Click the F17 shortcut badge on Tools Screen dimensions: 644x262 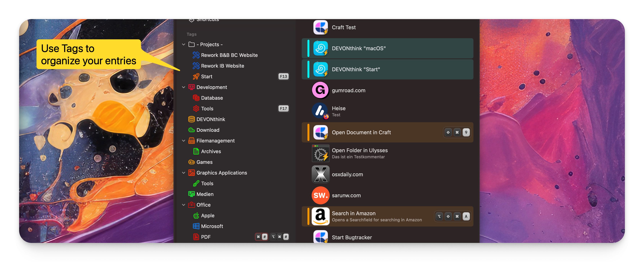click(283, 108)
